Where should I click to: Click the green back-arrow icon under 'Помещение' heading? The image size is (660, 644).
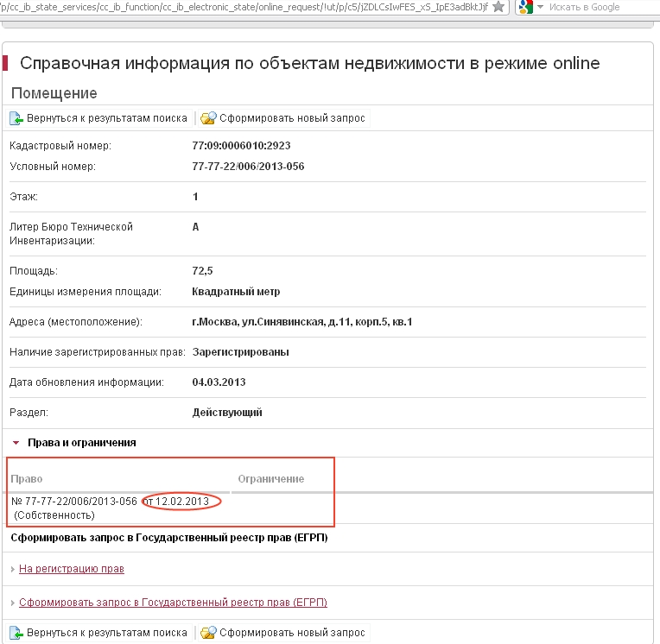tap(16, 118)
